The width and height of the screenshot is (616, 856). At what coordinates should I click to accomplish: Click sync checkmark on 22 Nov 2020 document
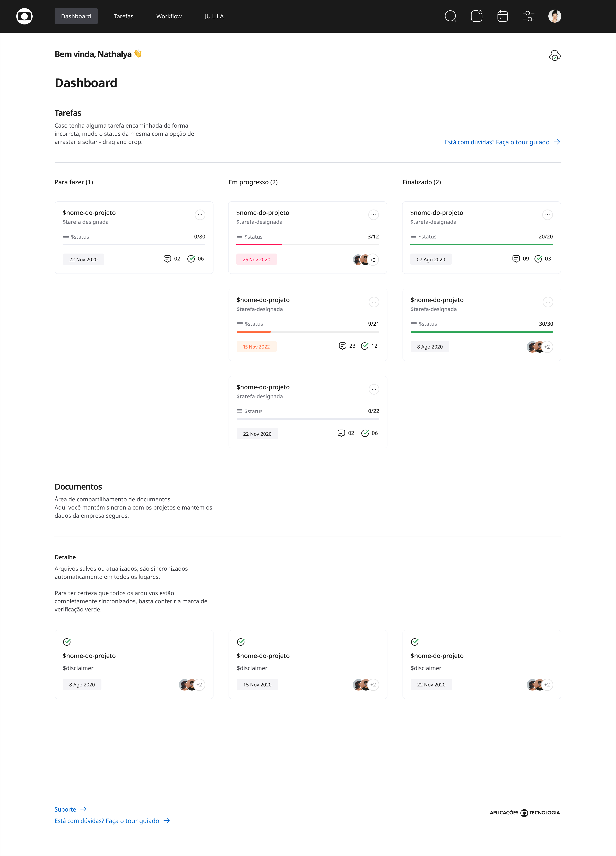click(415, 642)
